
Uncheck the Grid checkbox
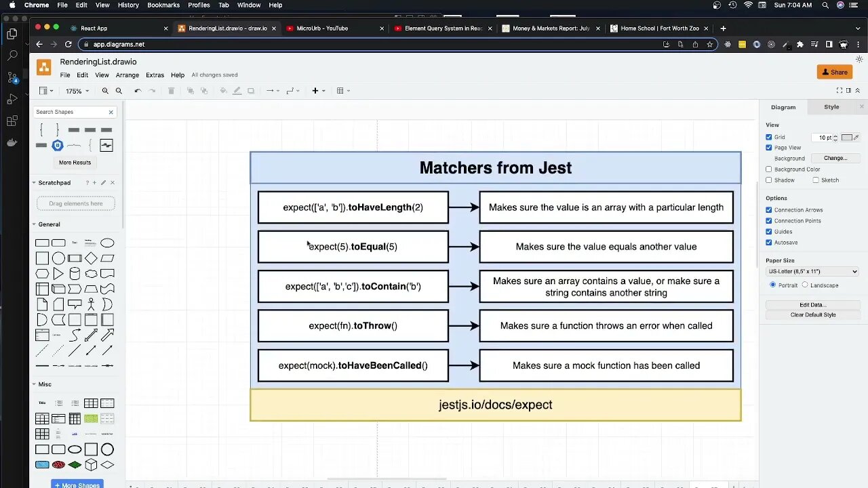coord(769,137)
